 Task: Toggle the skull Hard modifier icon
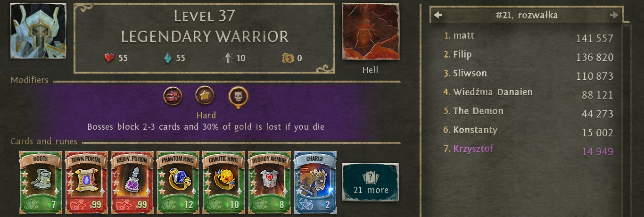238,97
